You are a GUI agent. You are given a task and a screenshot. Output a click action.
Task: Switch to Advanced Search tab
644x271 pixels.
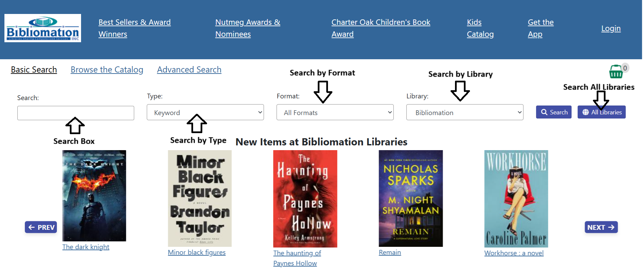[189, 70]
